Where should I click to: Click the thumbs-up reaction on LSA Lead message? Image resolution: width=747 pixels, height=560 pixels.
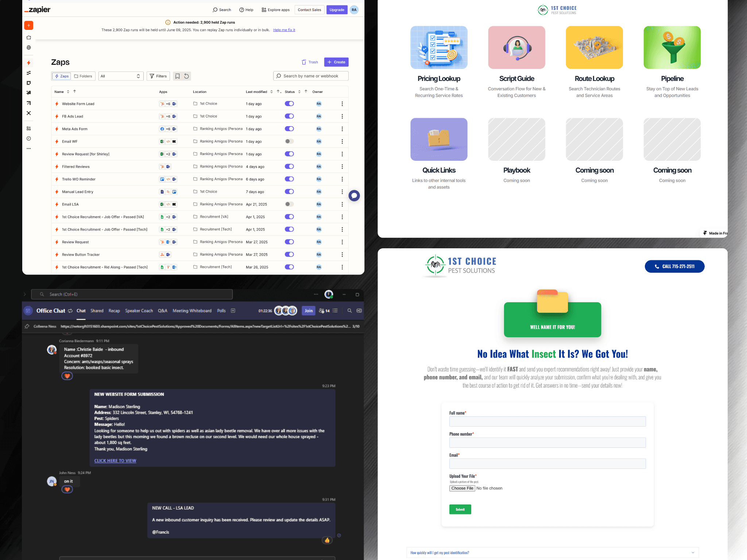pos(327,540)
